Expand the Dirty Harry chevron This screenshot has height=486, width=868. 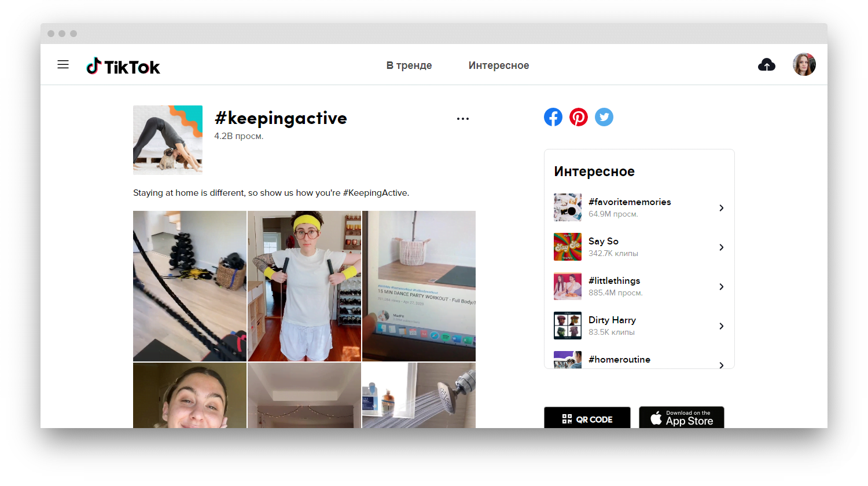722,326
